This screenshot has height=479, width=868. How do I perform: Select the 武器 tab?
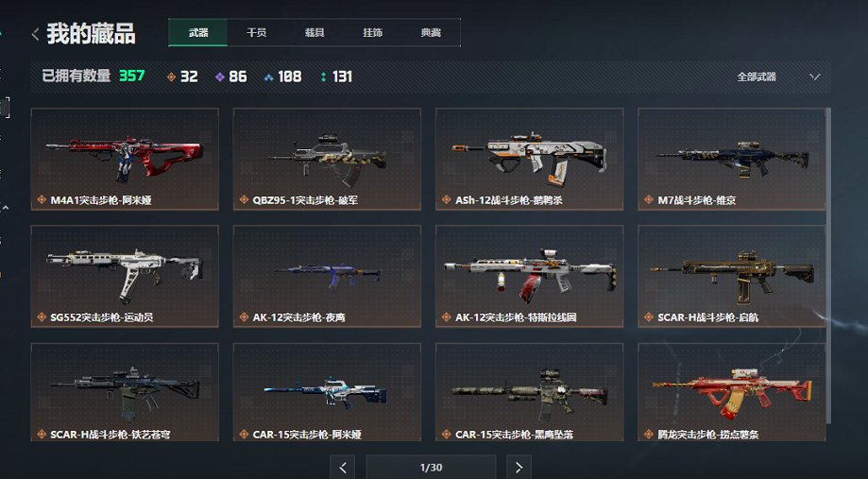[x=198, y=33]
